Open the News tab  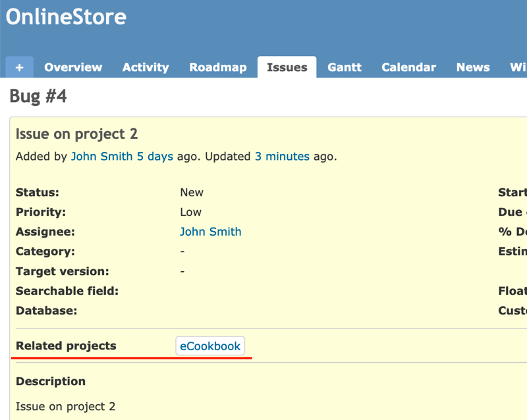473,67
